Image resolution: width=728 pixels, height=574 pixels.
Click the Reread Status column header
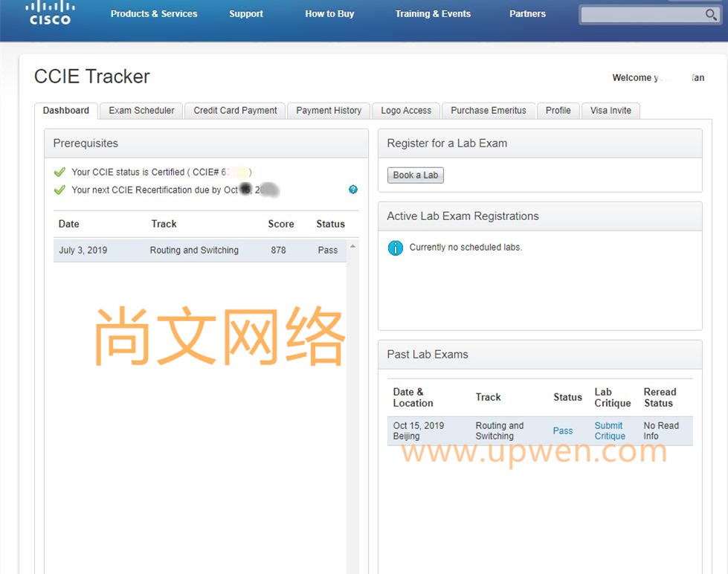[660, 398]
